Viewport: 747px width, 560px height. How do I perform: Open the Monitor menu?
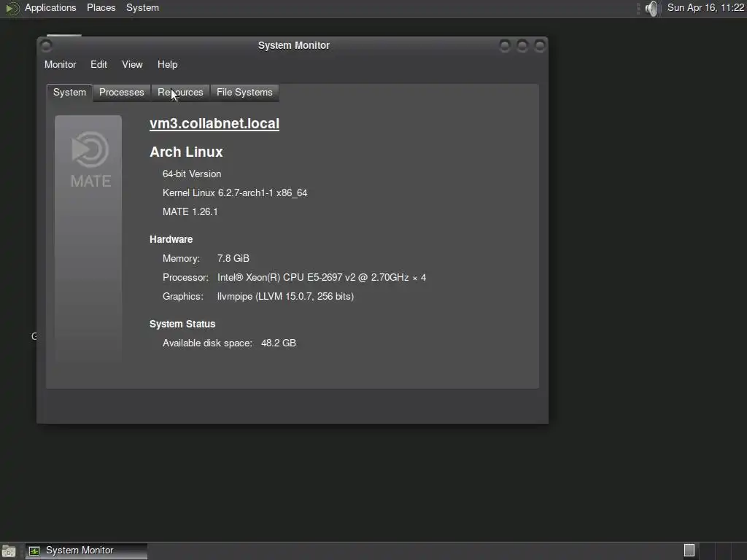60,64
